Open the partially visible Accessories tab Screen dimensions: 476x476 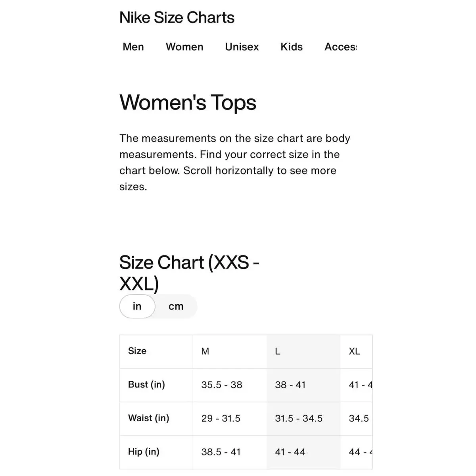click(x=340, y=47)
